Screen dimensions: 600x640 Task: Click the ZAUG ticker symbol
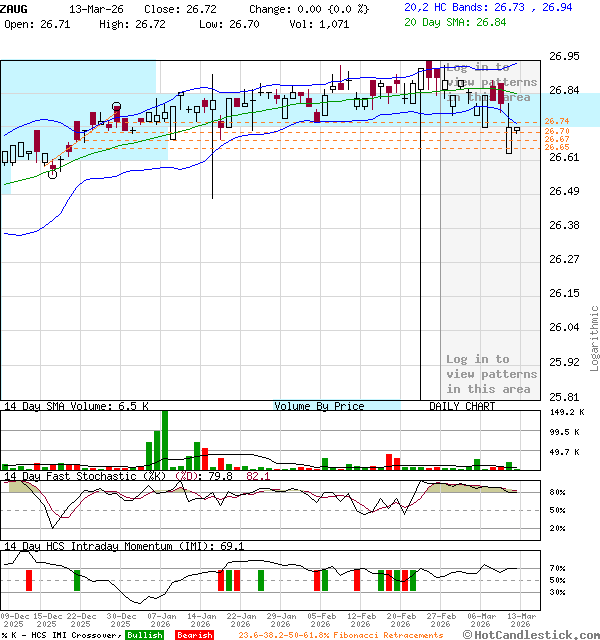pos(14,8)
